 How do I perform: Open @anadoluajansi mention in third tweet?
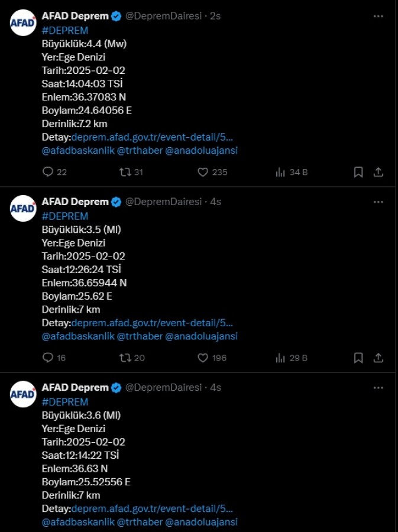click(202, 522)
